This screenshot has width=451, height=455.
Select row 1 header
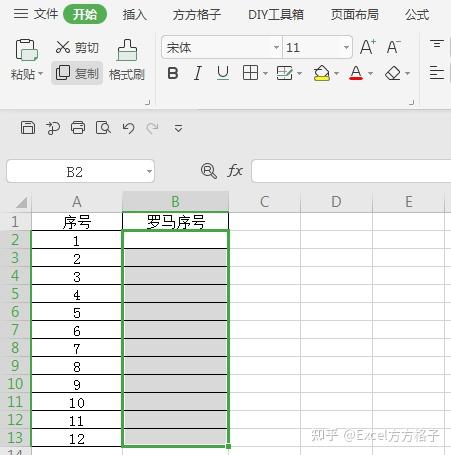point(15,222)
